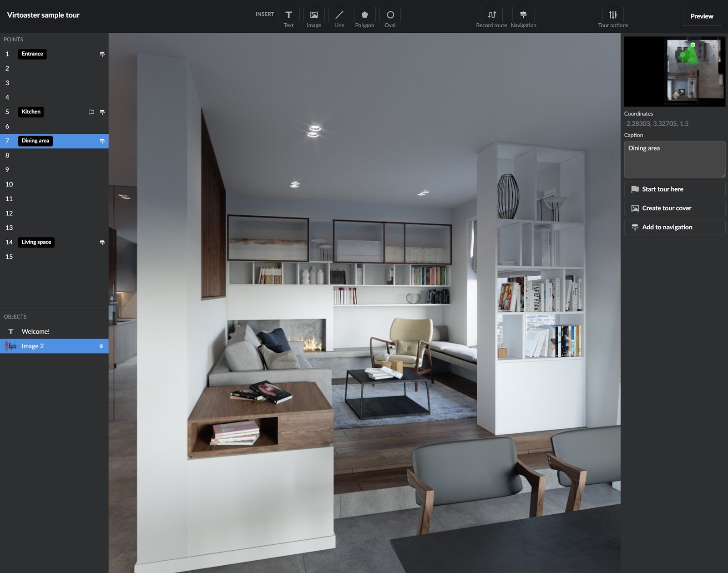The image size is (728, 573).
Task: Select point 5 Kitchen in list
Action: tap(31, 112)
